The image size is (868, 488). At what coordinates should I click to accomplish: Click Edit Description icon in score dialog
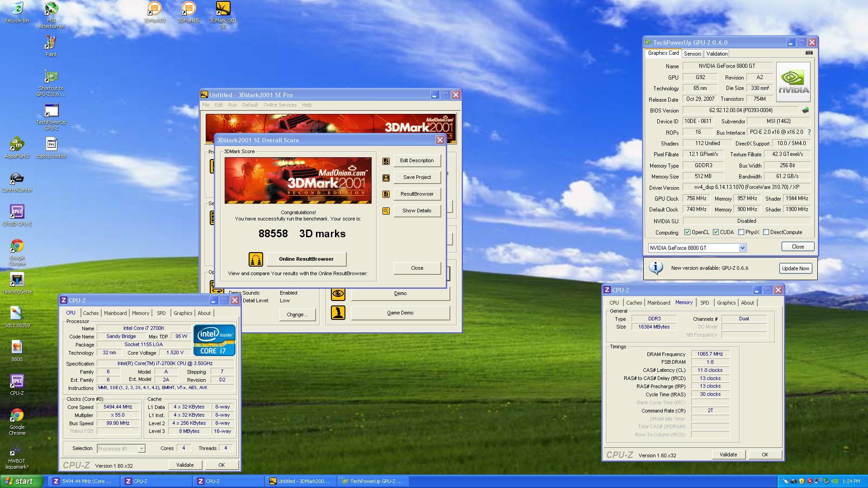click(x=386, y=161)
